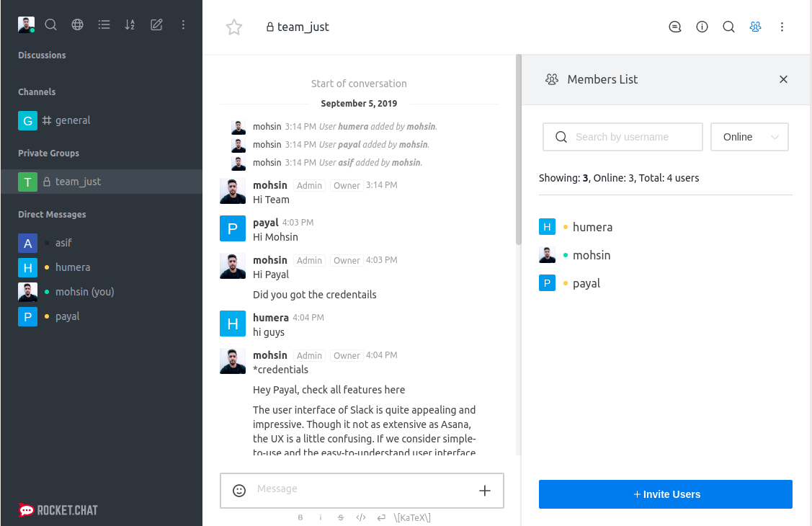The height and width of the screenshot is (526, 812).
Task: Favorite team_just with the star icon
Action: click(234, 27)
